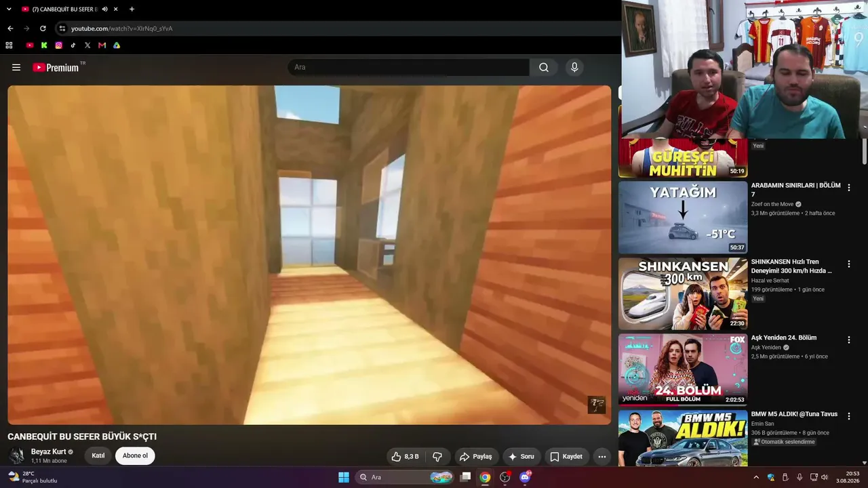The height and width of the screenshot is (488, 868).
Task: Click the YouTube search magnifier button
Action: pos(544,67)
